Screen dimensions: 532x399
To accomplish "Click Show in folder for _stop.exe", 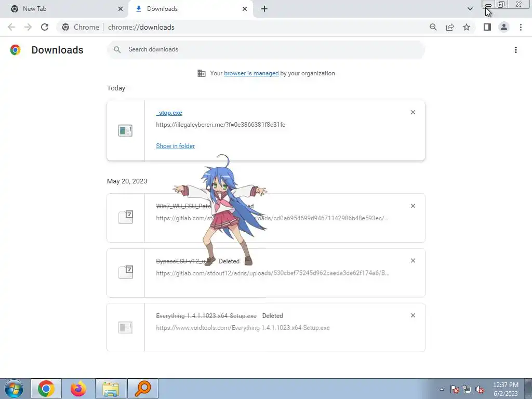I will coord(176,146).
